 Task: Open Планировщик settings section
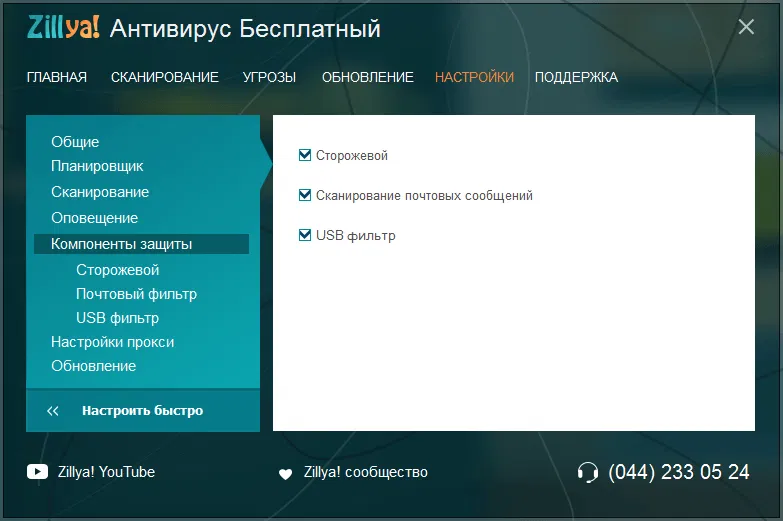[x=97, y=166]
